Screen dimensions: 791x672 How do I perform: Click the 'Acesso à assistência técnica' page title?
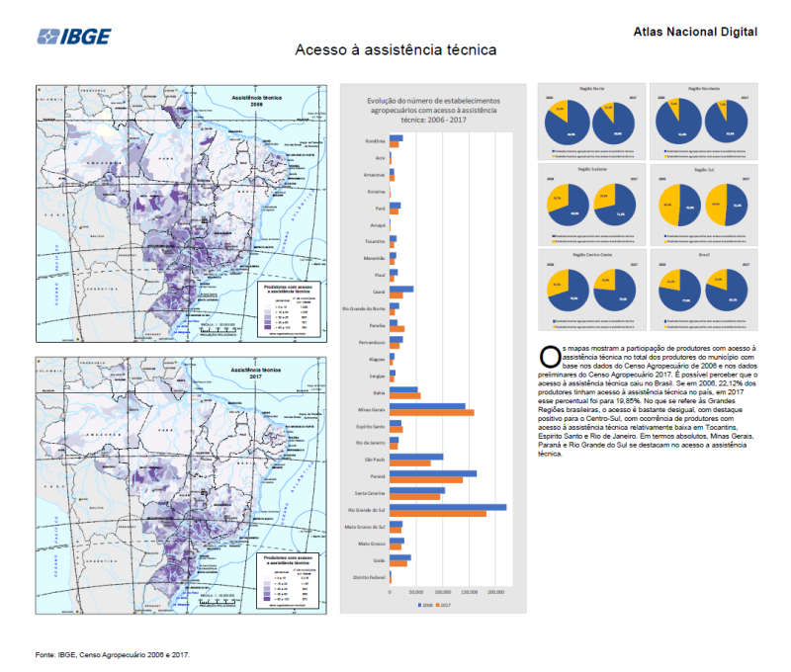[395, 50]
